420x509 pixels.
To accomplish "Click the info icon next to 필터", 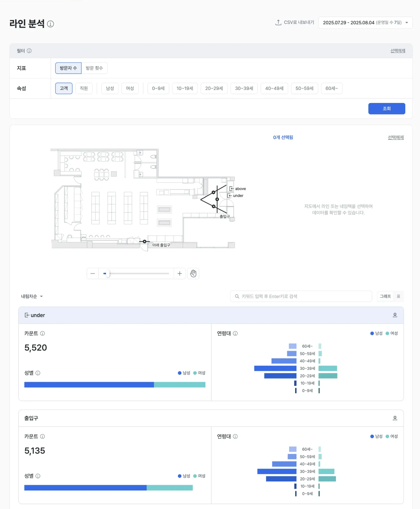I will (29, 51).
